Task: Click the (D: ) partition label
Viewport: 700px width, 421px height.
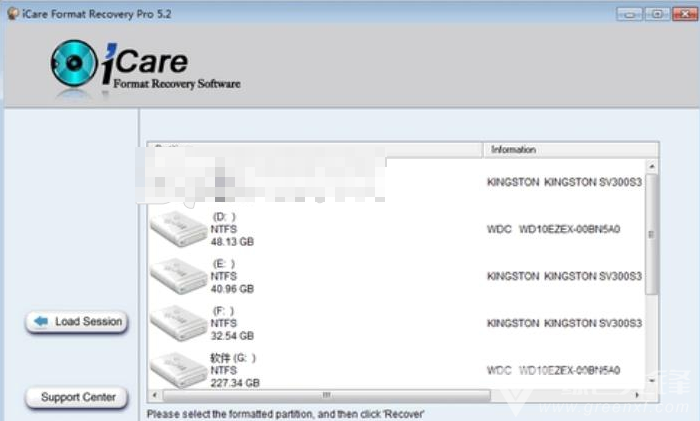Action: 224,217
